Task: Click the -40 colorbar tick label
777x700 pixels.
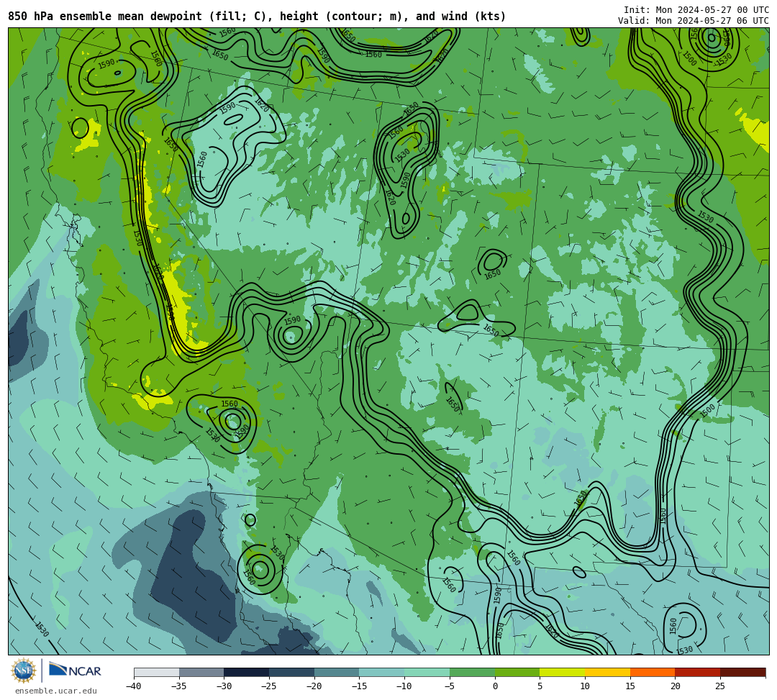Action: 133,686
